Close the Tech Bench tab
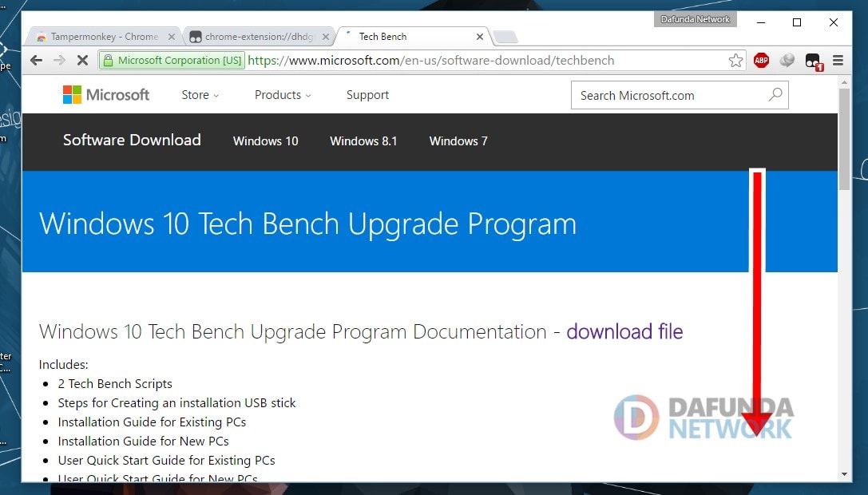This screenshot has width=868, height=495. [480, 37]
